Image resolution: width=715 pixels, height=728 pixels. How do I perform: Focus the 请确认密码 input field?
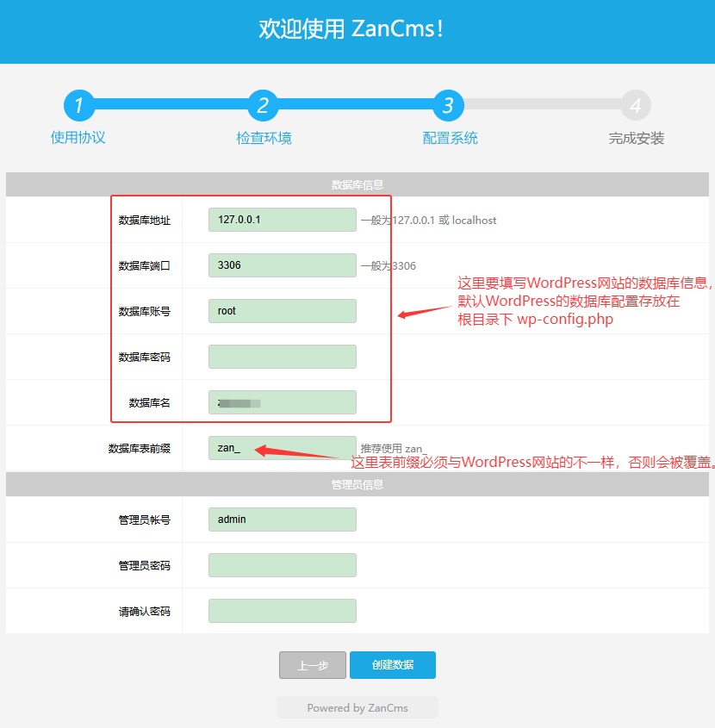(x=283, y=611)
